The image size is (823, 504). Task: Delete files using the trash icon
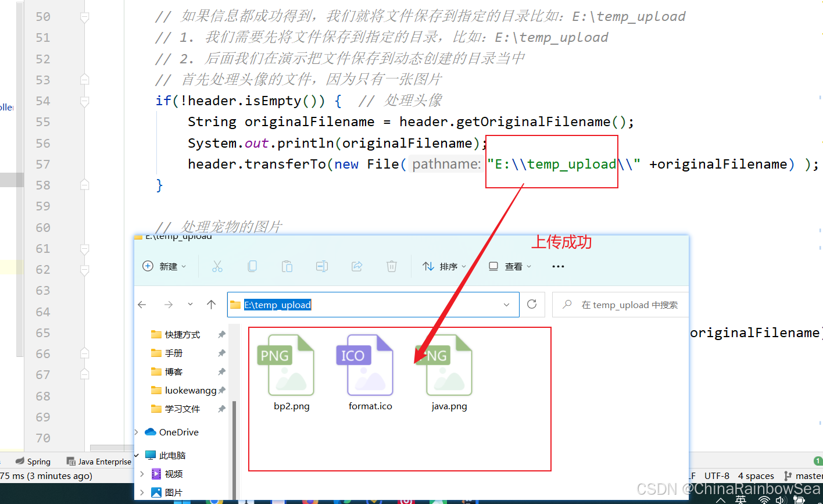click(391, 266)
